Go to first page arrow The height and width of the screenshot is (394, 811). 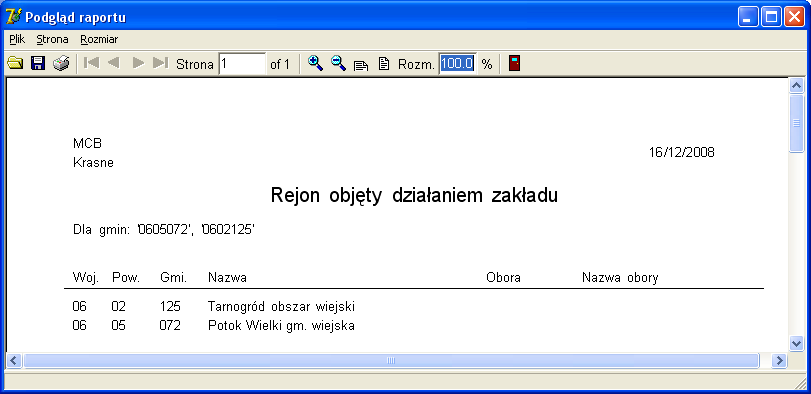(x=92, y=63)
